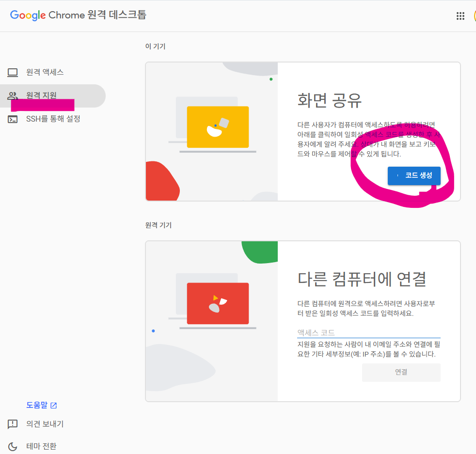
Task: Click the yellow screen-share illustration
Action: pyautogui.click(x=218, y=127)
